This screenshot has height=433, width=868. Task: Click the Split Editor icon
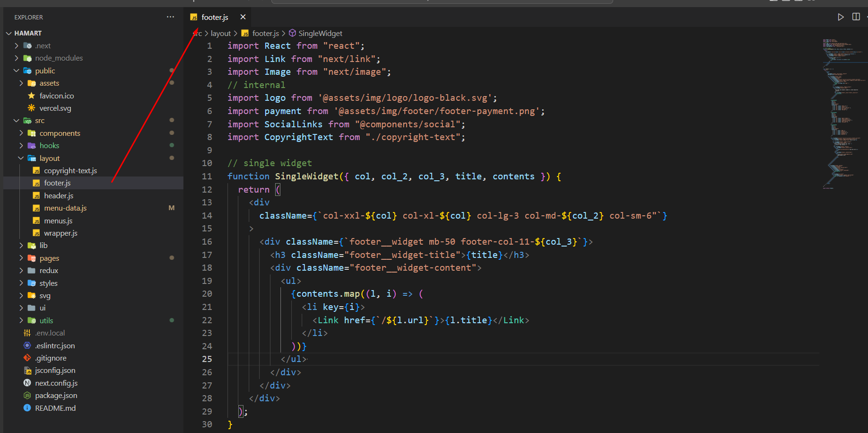(x=856, y=17)
